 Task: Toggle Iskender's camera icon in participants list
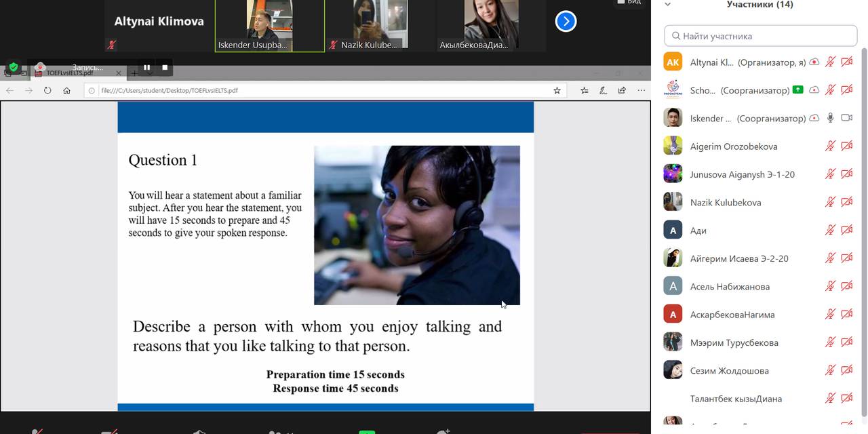pyautogui.click(x=846, y=117)
